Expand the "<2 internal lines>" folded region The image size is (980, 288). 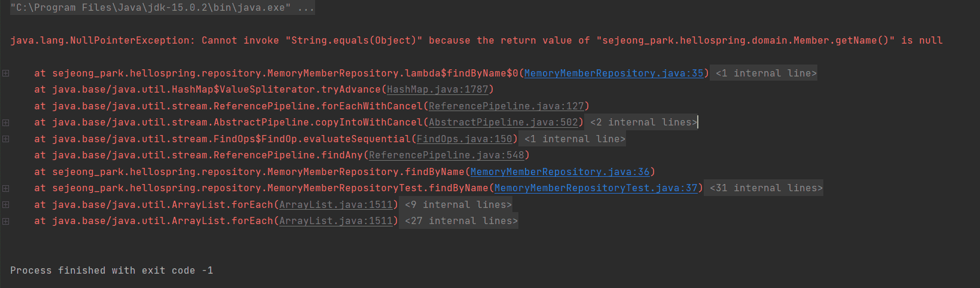click(x=643, y=122)
